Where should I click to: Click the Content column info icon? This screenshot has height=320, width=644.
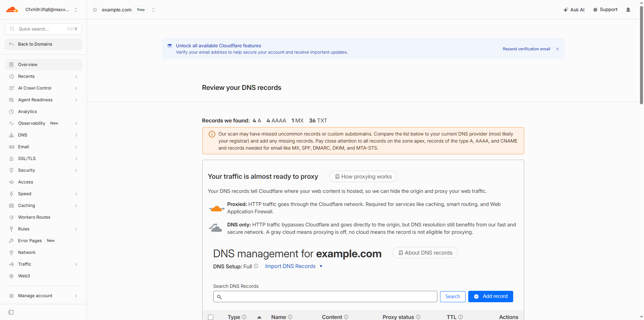pyautogui.click(x=346, y=317)
